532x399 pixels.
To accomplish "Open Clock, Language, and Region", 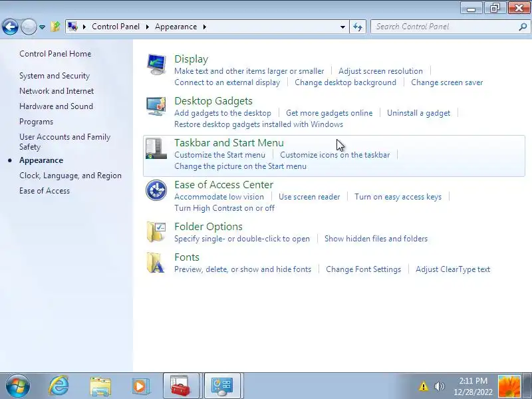I will pyautogui.click(x=70, y=176).
